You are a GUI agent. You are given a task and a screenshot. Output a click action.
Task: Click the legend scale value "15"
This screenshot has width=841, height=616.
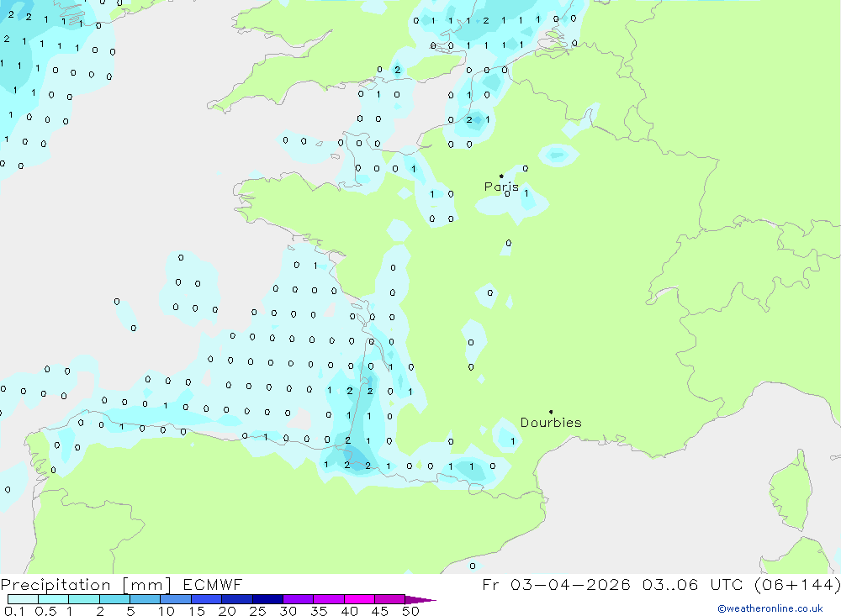(197, 611)
